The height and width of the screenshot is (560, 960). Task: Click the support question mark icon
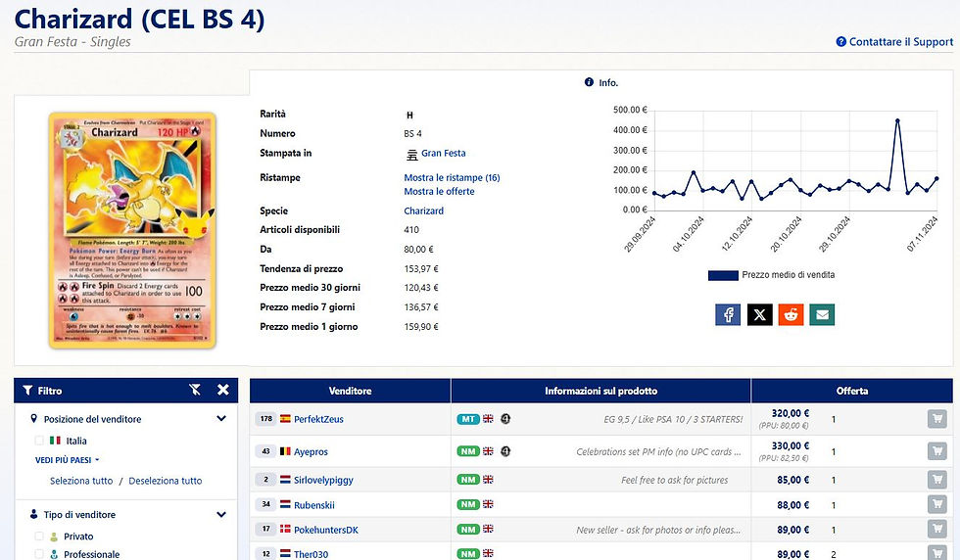click(x=841, y=42)
